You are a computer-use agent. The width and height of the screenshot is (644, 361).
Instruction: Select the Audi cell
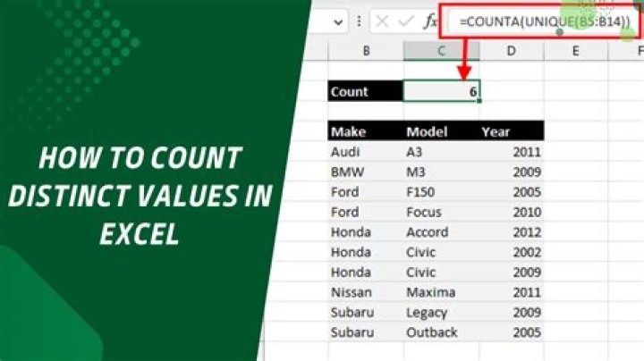[366, 152]
